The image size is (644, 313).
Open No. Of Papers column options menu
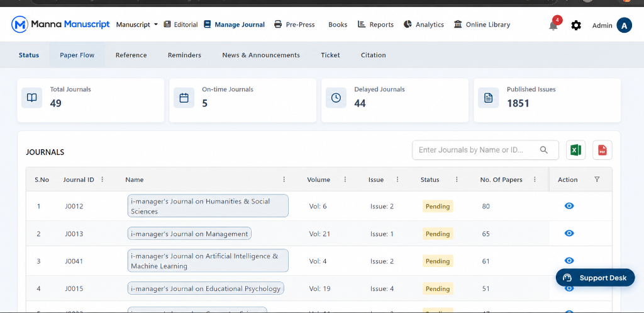pos(535,179)
